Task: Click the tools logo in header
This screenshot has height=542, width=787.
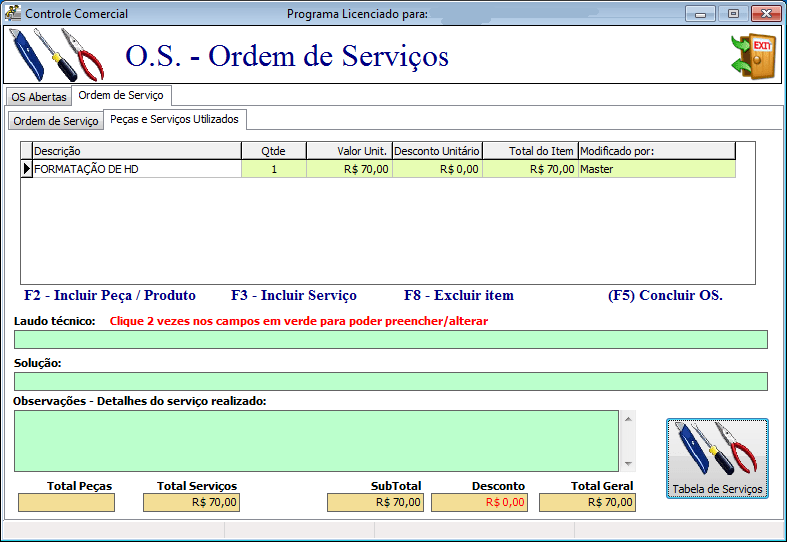Action: (x=57, y=55)
